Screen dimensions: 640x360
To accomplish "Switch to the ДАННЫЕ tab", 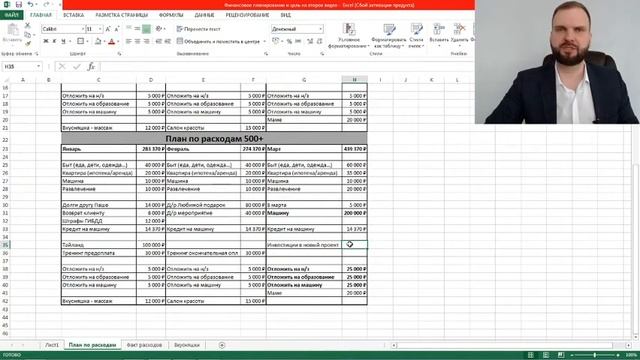I will pyautogui.click(x=204, y=15).
